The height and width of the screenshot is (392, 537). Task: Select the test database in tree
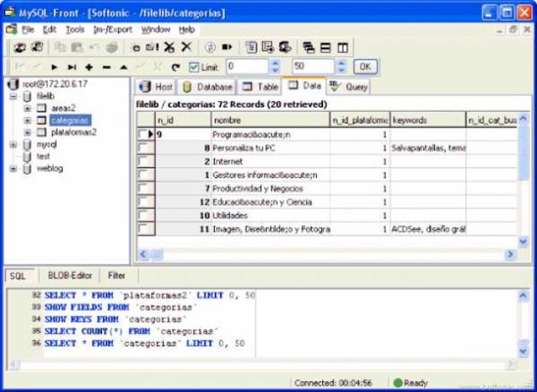[x=43, y=156]
